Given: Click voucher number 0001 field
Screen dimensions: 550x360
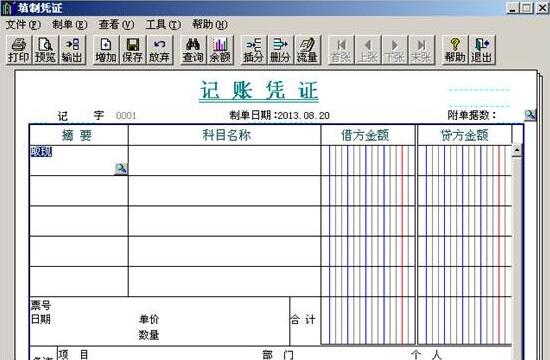Looking at the screenshot, I should [x=126, y=115].
